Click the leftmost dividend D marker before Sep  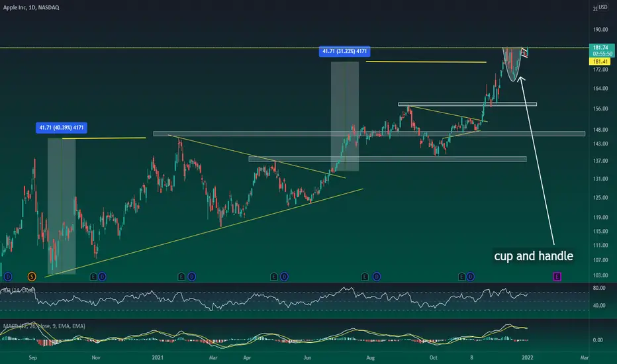tap(8, 277)
